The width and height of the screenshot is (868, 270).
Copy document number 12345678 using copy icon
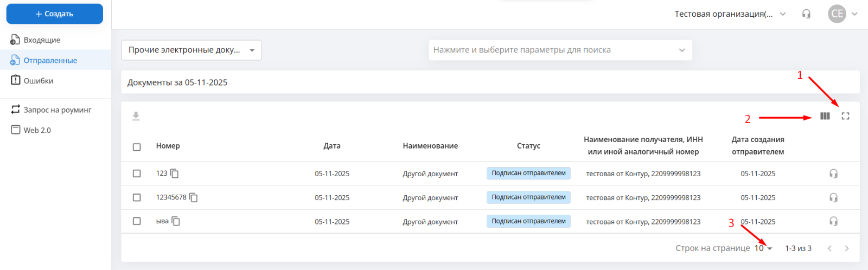pos(194,197)
